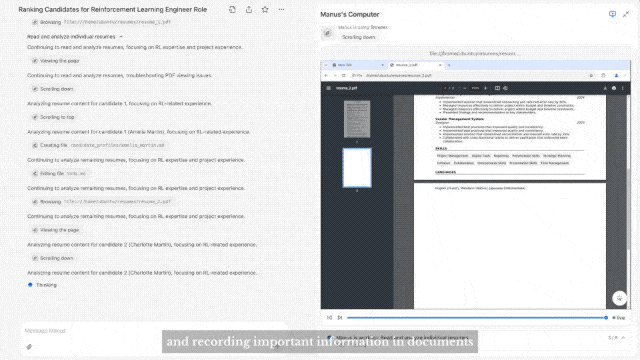
Task: Open the second 'Viewing the page' step
Action: (x=56, y=230)
